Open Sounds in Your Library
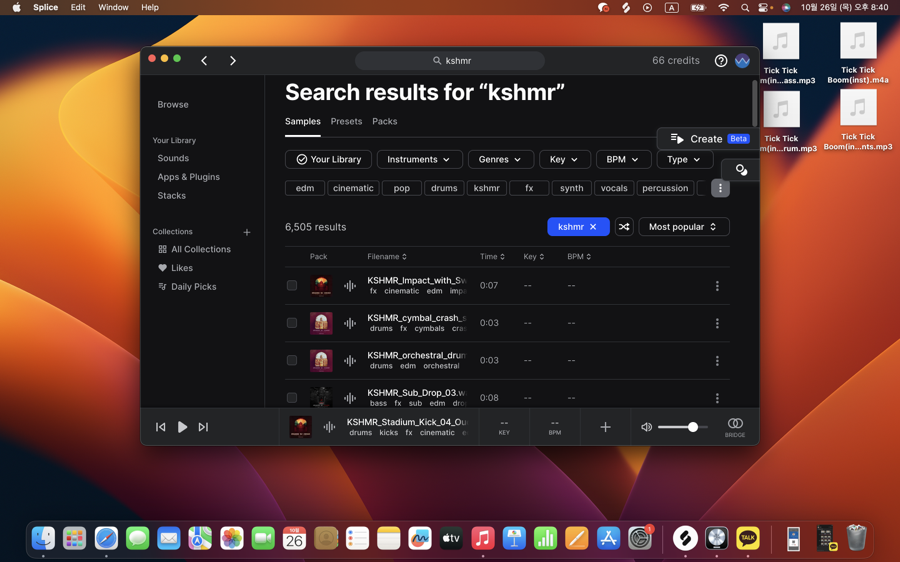 click(x=173, y=158)
